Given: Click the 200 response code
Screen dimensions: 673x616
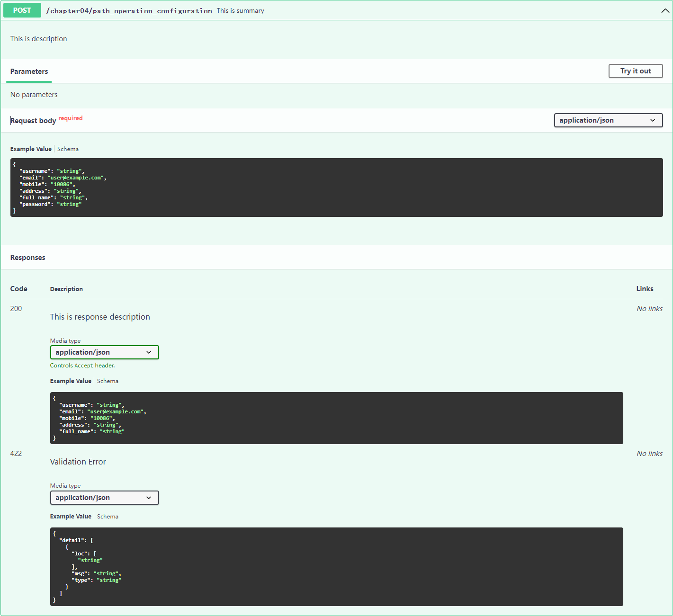Looking at the screenshot, I should pyautogui.click(x=16, y=309).
